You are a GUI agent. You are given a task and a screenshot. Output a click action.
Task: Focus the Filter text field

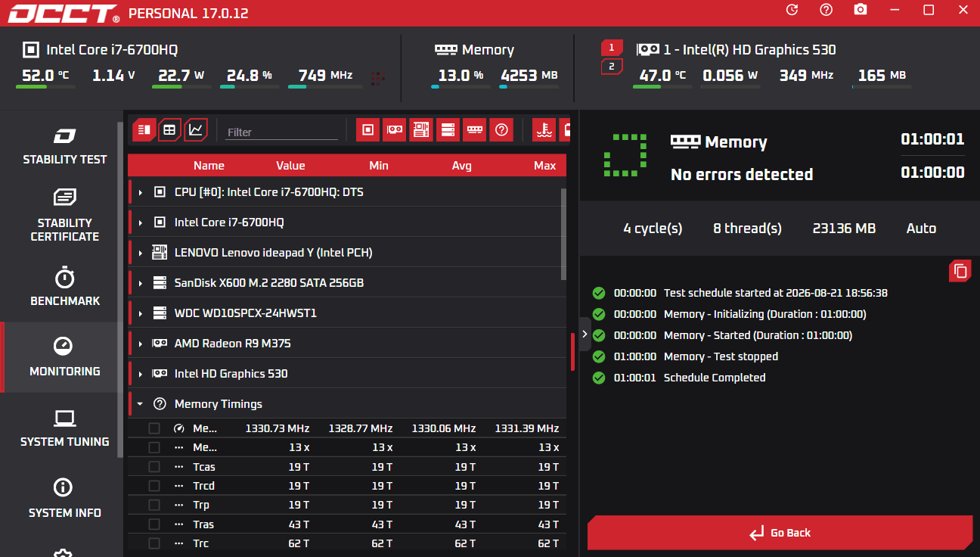click(281, 132)
